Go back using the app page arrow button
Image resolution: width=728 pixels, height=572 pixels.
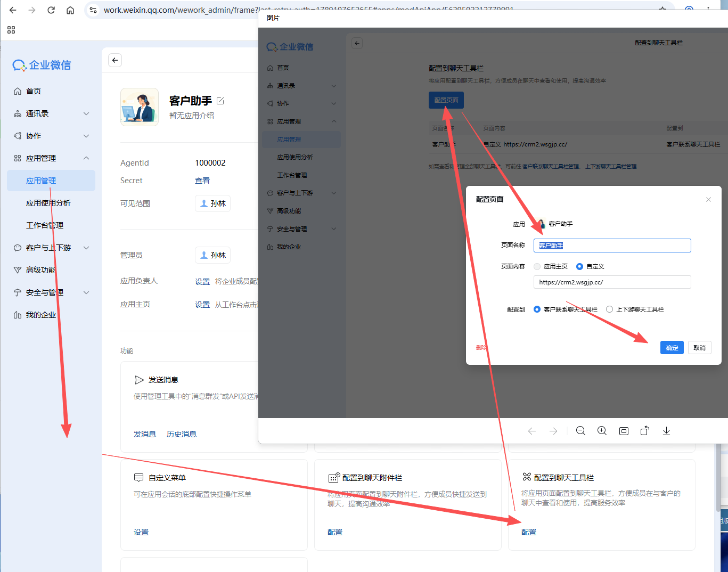[x=115, y=60]
